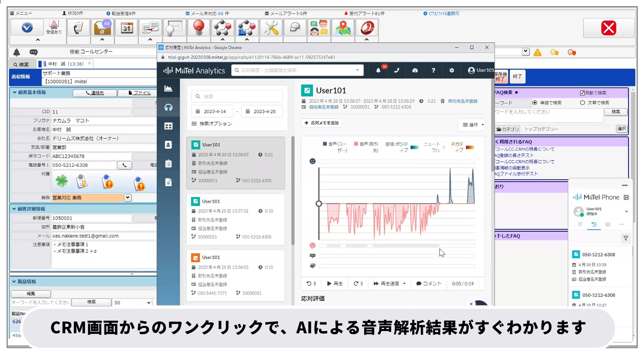Click the 再生 play button
This screenshot has width=644, height=354.
point(335,283)
